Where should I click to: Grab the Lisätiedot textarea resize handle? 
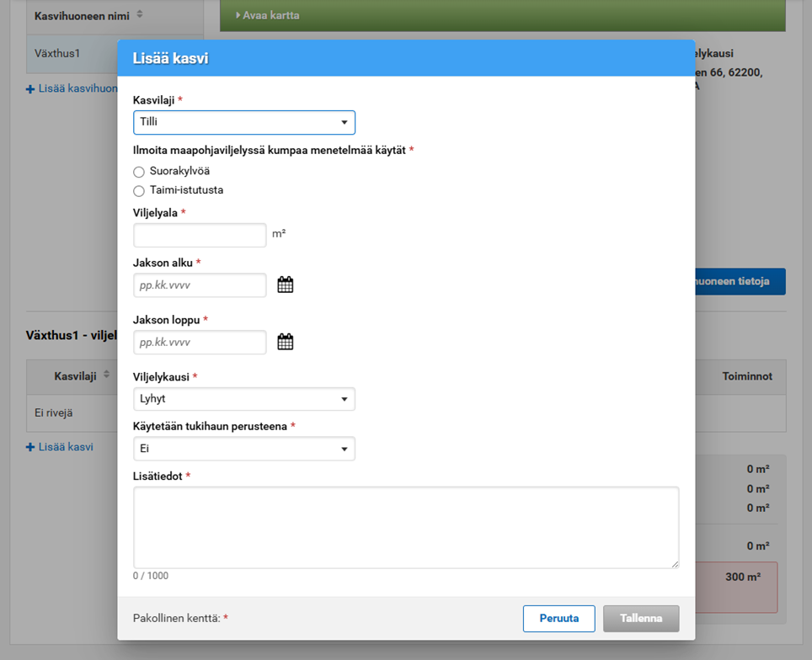[674, 563]
